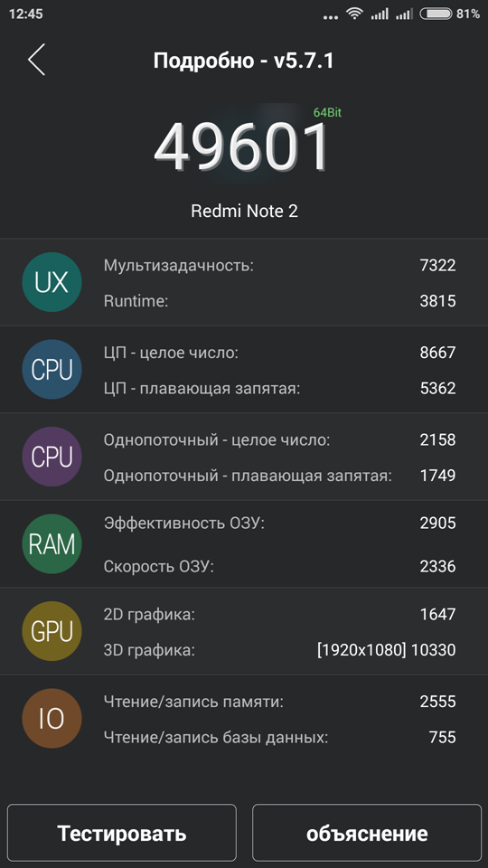This screenshot has height=868, width=488.
Task: Select the blue CPU circle icon
Action: tap(52, 370)
